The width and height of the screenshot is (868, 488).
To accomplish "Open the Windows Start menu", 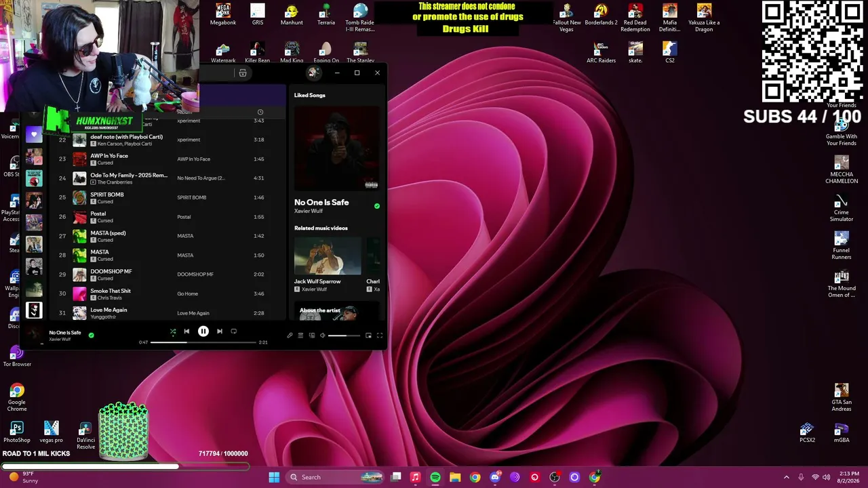I will point(274,477).
